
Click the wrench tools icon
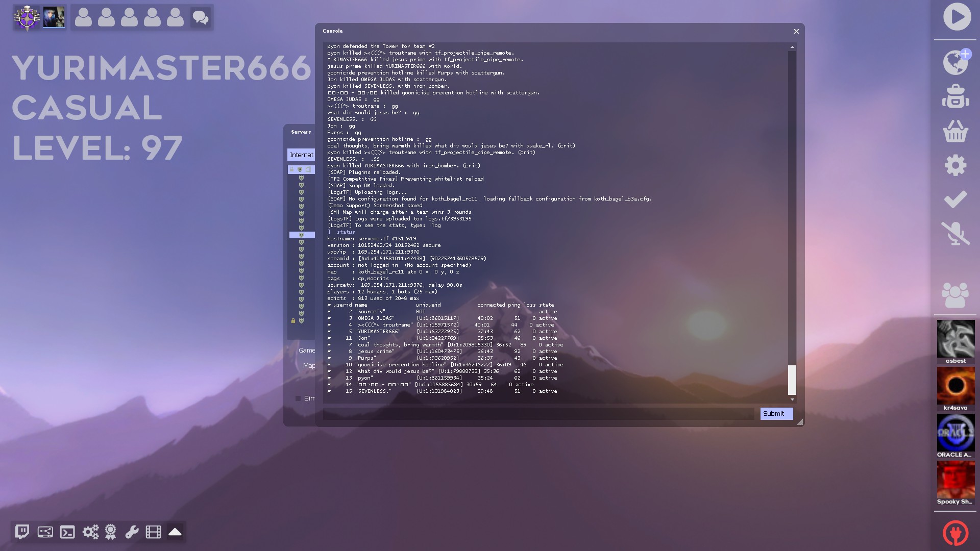[x=132, y=532]
